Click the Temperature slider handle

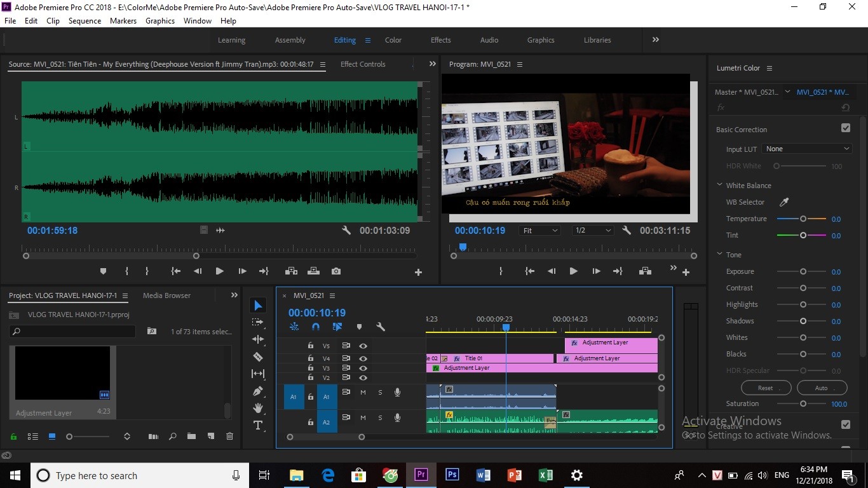[803, 219]
